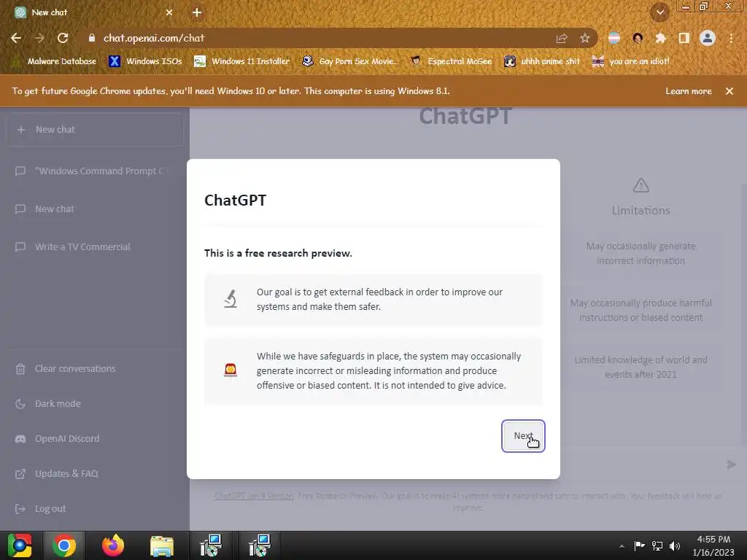Click the transgender flag extension icon
Viewport: 747px width, 560px height.
(x=614, y=38)
